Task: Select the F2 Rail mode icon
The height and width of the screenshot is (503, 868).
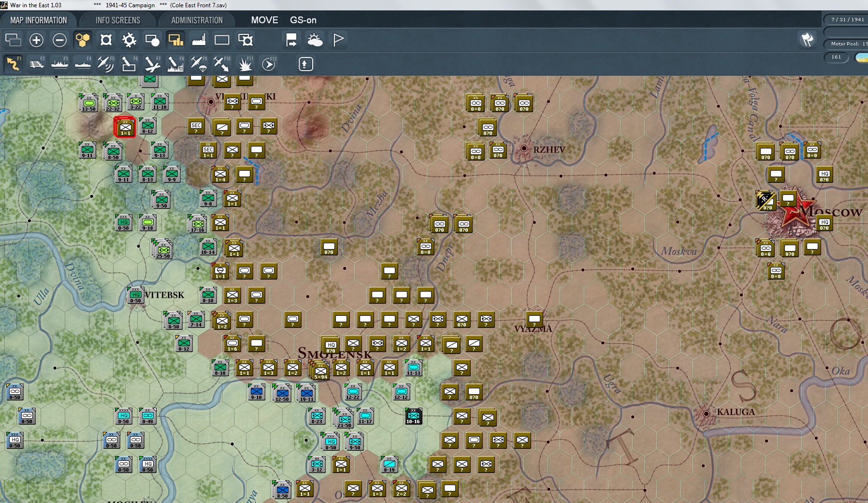Action: pyautogui.click(x=36, y=64)
